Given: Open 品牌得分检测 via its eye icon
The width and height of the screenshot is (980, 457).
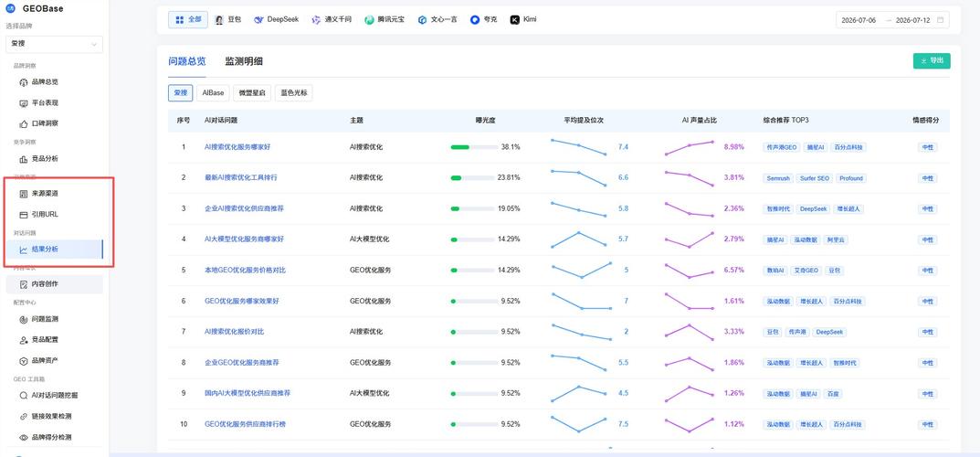Looking at the screenshot, I should tap(24, 437).
